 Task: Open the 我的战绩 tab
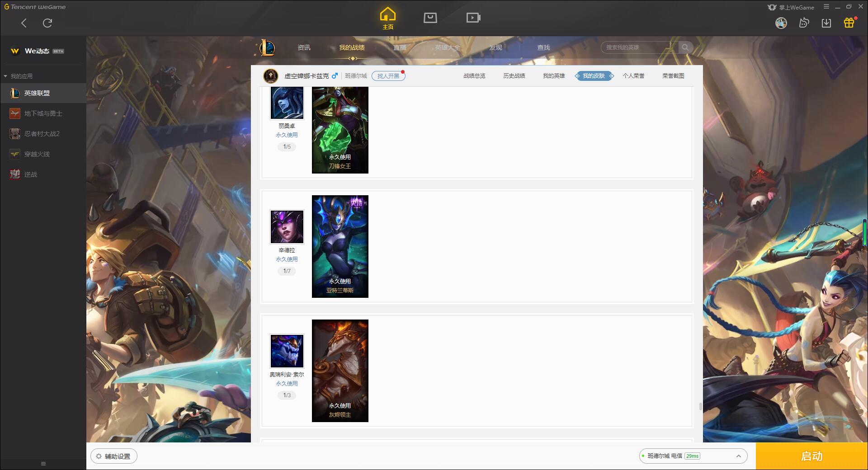[352, 47]
